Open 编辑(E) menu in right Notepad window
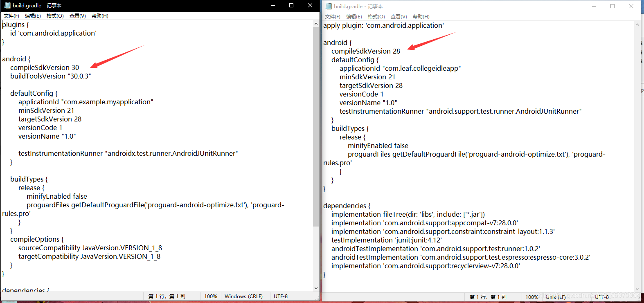 coord(354,17)
